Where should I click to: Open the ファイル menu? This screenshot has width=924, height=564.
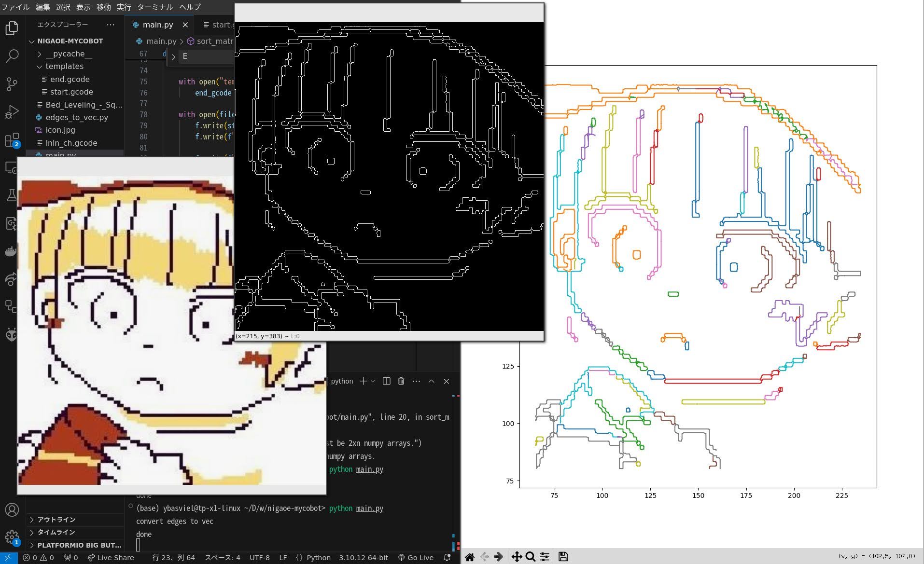(x=15, y=7)
